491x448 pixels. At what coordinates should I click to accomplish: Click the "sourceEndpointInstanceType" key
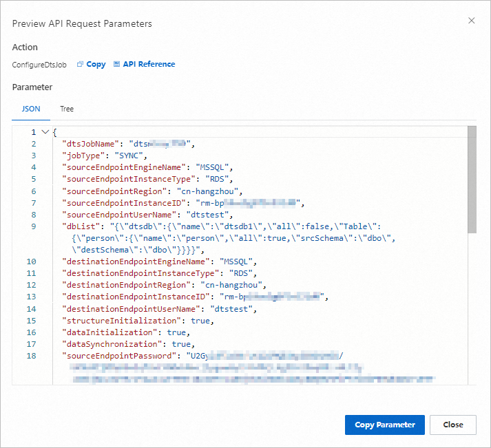point(129,179)
